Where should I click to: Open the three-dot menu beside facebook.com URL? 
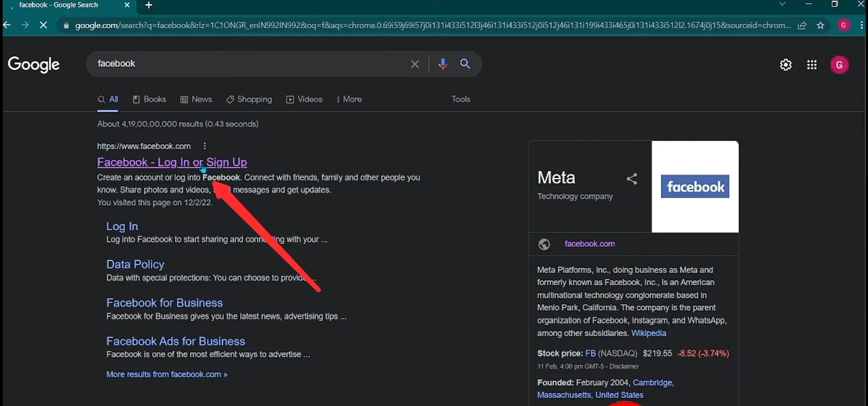pos(205,146)
